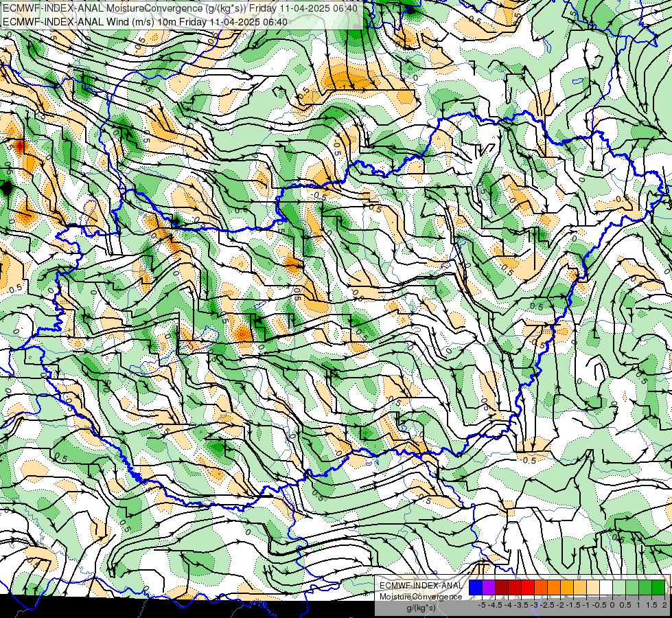Click the white swatch between -0.5 and 0

pyautogui.click(x=606, y=587)
